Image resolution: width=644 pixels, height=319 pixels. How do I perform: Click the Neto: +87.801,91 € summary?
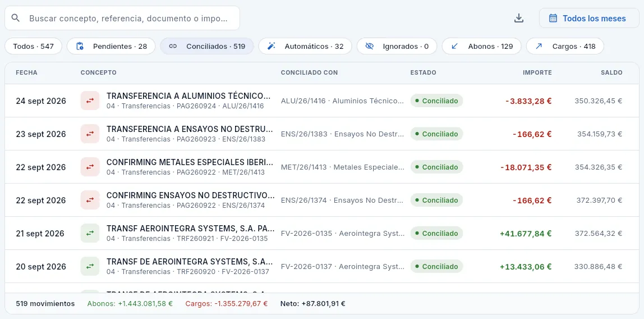(x=312, y=304)
